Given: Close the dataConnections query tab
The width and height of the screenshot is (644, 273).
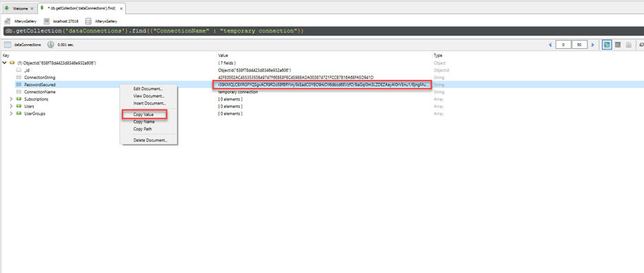Looking at the screenshot, I should coord(121,8).
